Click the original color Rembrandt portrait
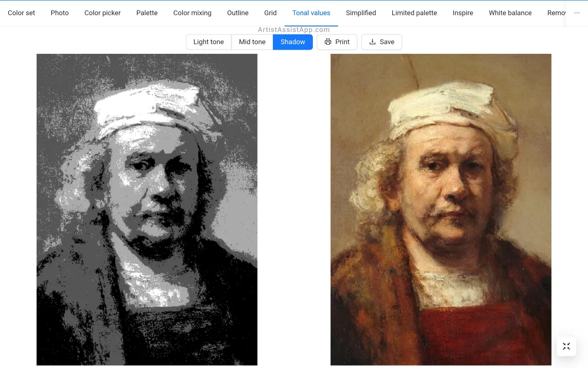 click(x=441, y=210)
